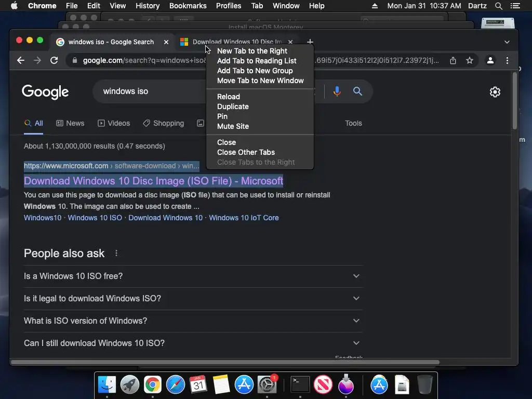The image size is (532, 399).
Task: Open the Bookmarks menu in menu bar
Action: (x=188, y=6)
